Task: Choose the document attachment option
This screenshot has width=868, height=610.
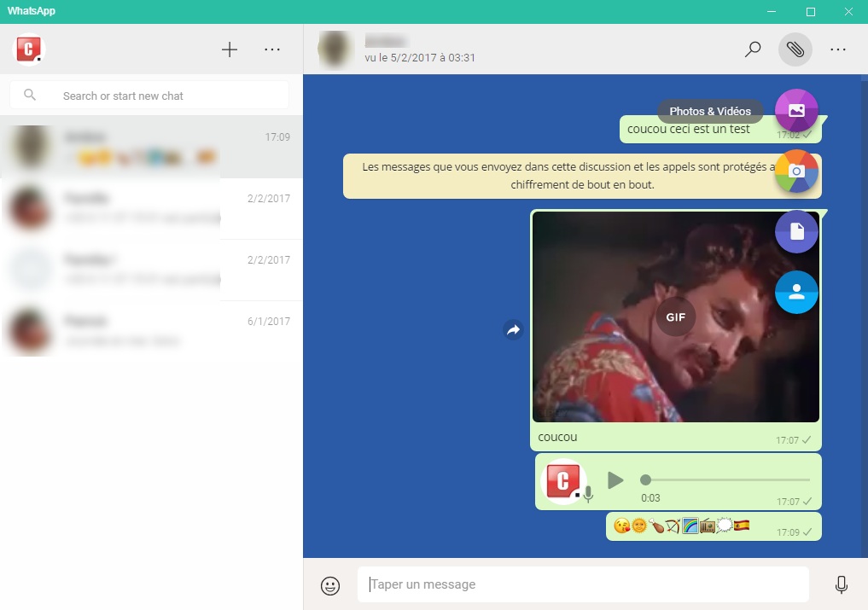Action: [795, 232]
